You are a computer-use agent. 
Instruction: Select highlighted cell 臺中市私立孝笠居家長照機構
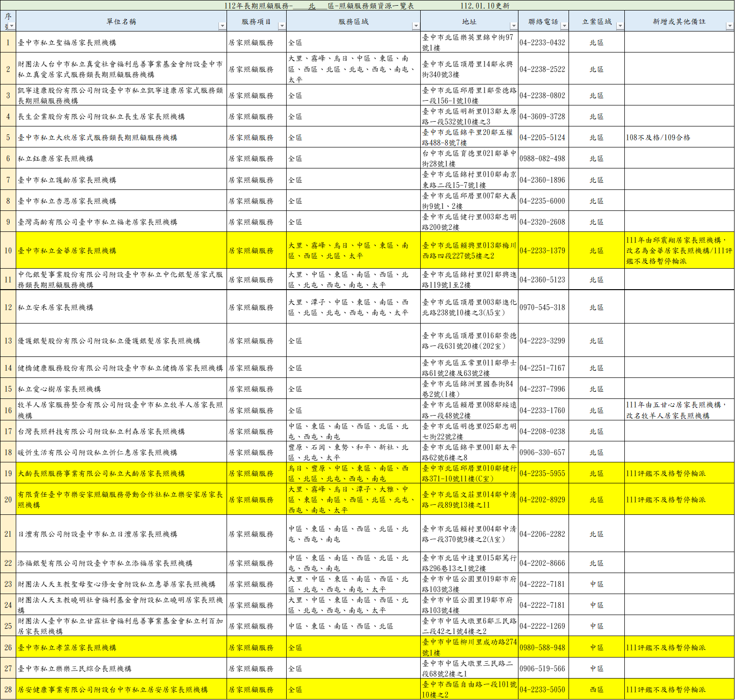[121, 648]
